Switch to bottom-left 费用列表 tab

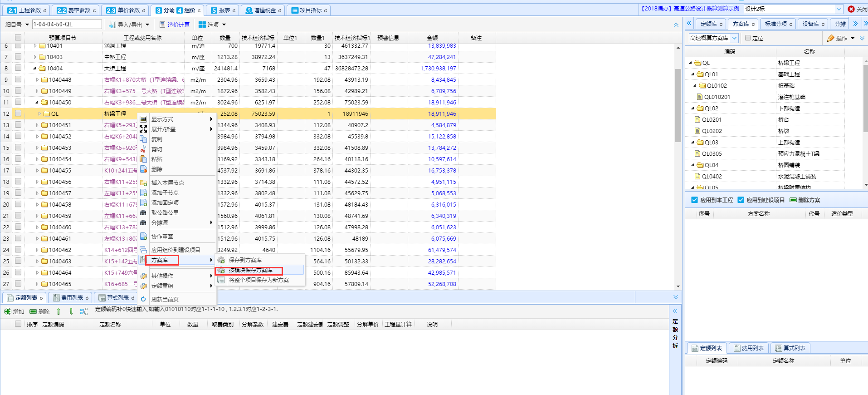[x=71, y=298]
